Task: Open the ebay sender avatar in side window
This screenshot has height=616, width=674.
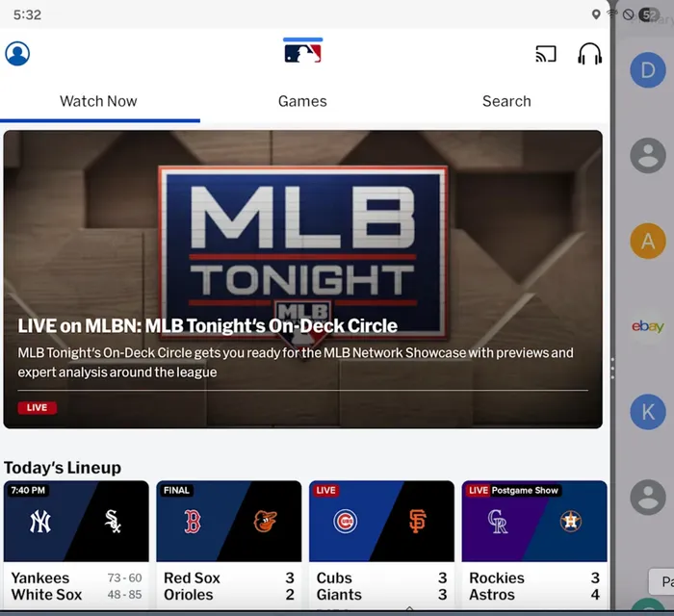Action: [648, 326]
